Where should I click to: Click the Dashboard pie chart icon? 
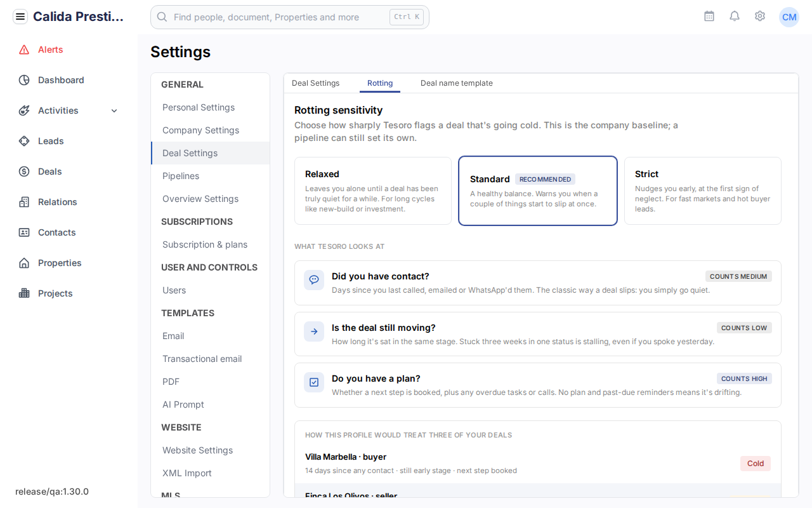24,80
